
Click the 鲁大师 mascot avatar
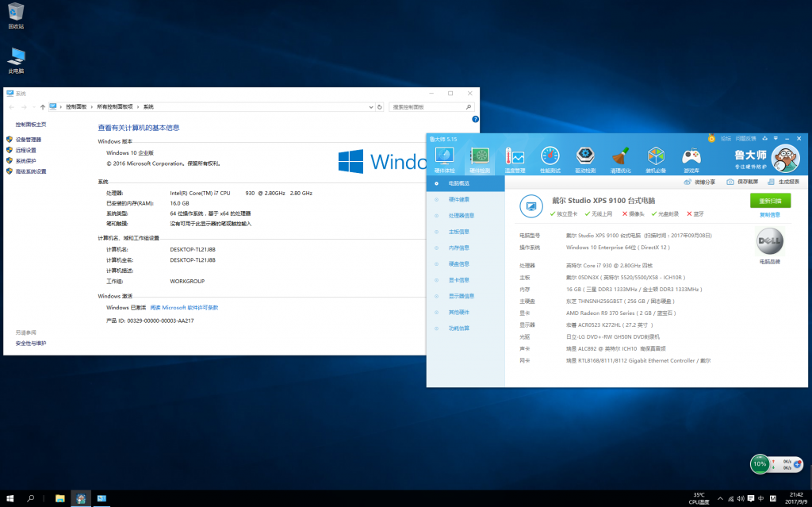click(785, 158)
